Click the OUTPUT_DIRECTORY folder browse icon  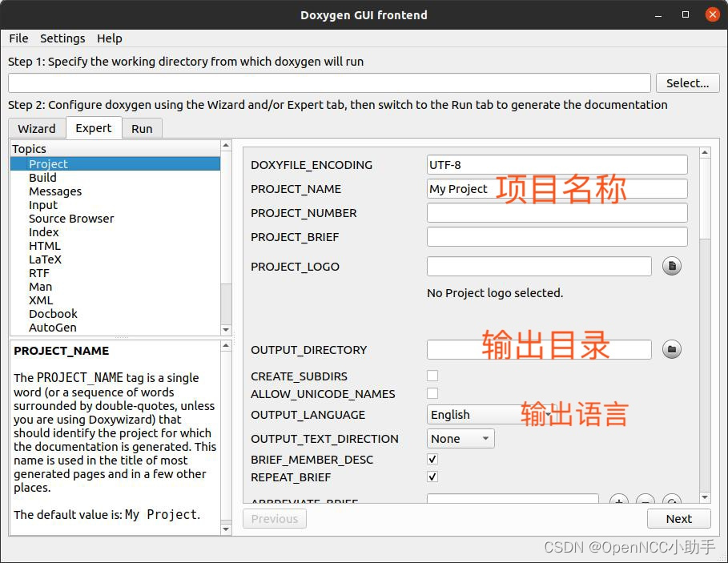[671, 349]
